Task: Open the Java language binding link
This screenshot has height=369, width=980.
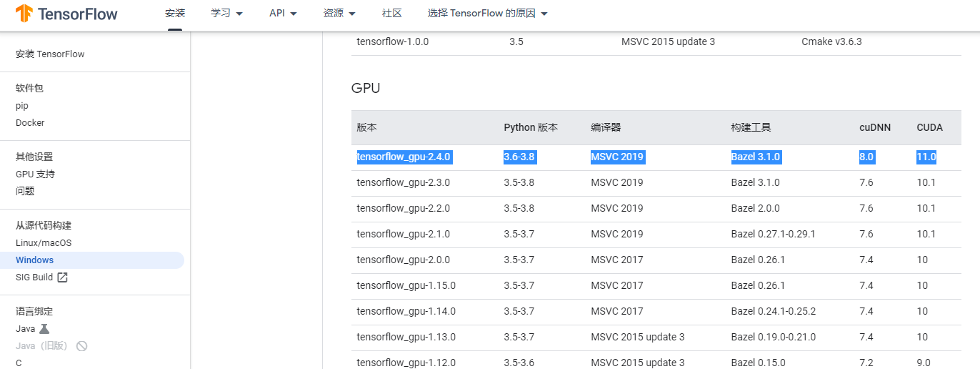Action: (x=26, y=329)
